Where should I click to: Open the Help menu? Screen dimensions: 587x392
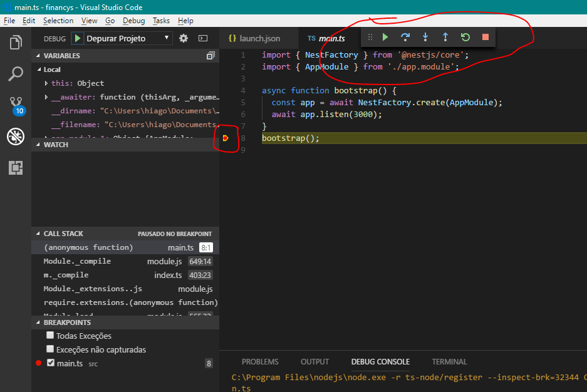[x=185, y=21]
